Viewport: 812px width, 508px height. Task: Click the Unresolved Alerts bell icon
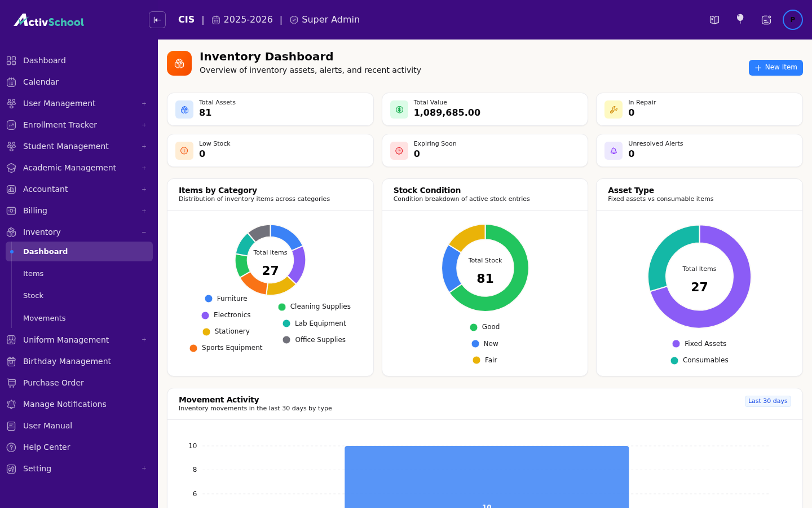(x=614, y=151)
